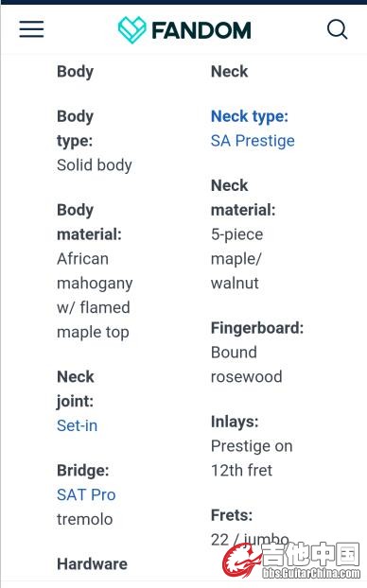Select the Body section heading
The height and width of the screenshot is (588, 367).
(75, 72)
